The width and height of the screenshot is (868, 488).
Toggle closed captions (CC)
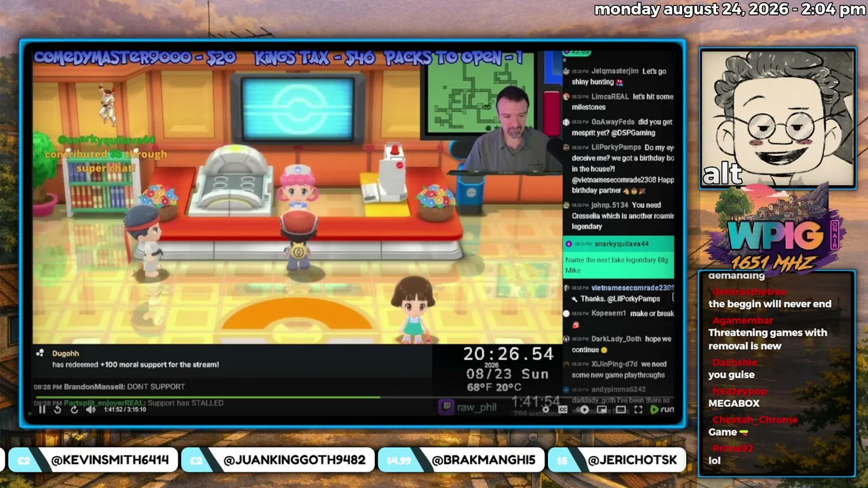[x=563, y=409]
